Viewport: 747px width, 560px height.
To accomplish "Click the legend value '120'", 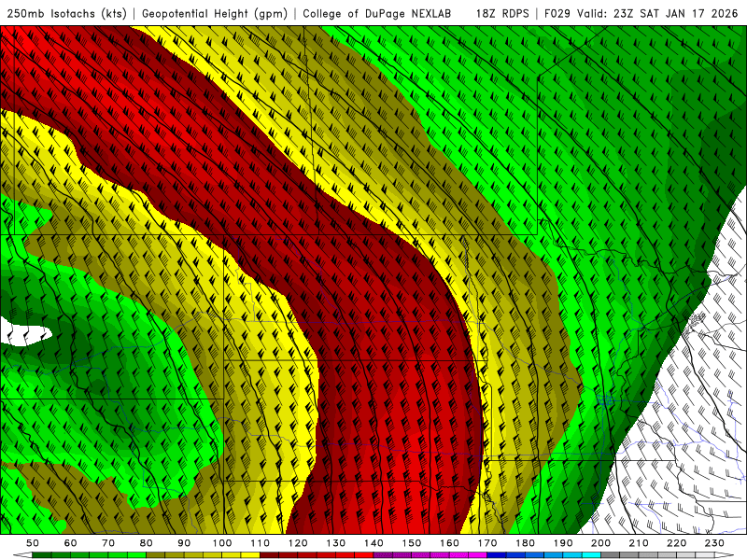I will point(298,543).
